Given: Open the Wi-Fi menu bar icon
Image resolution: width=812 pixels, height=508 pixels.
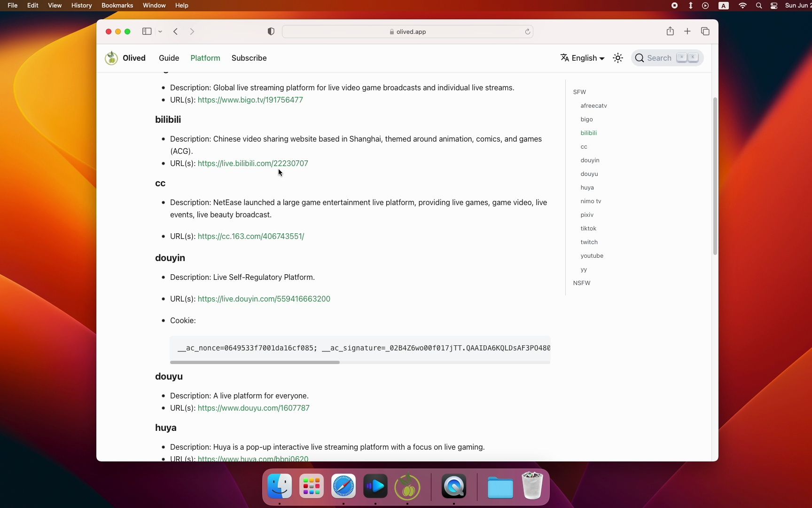Looking at the screenshot, I should point(742,6).
